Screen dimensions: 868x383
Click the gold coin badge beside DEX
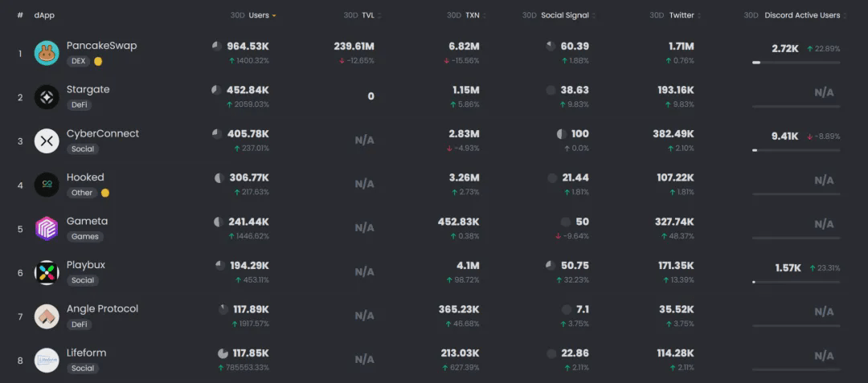(x=98, y=61)
